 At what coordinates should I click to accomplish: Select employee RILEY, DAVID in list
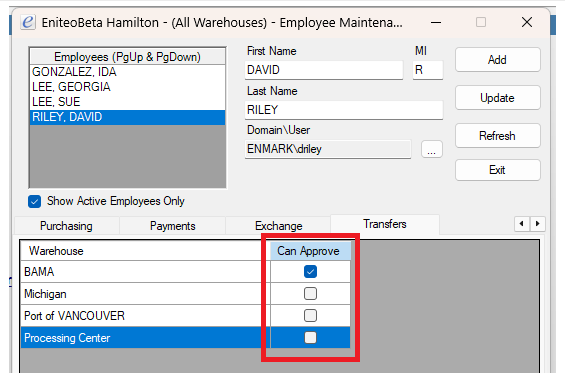(128, 117)
